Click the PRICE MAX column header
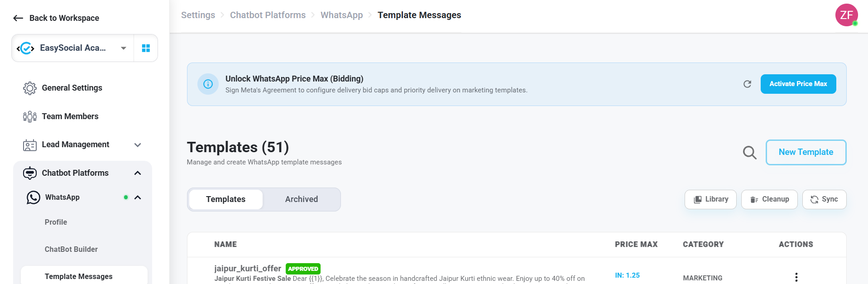Viewport: 868px width, 284px height. click(636, 245)
